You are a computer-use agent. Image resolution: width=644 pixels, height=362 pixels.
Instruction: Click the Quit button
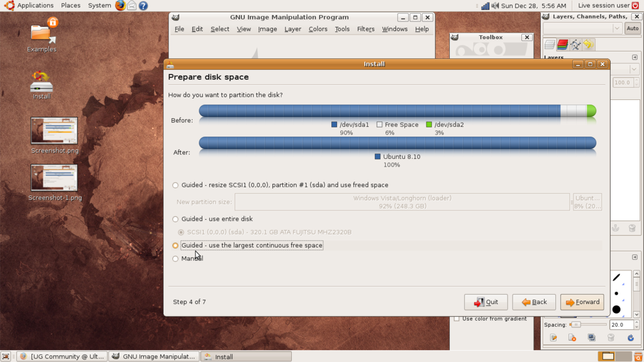pyautogui.click(x=486, y=302)
